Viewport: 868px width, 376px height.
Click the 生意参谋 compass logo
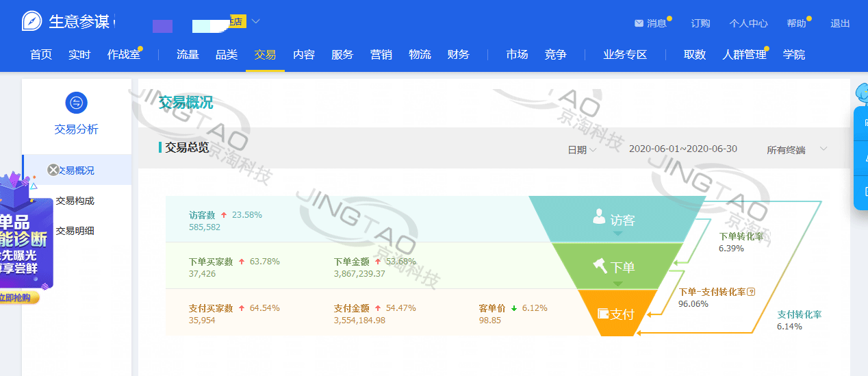coord(31,21)
